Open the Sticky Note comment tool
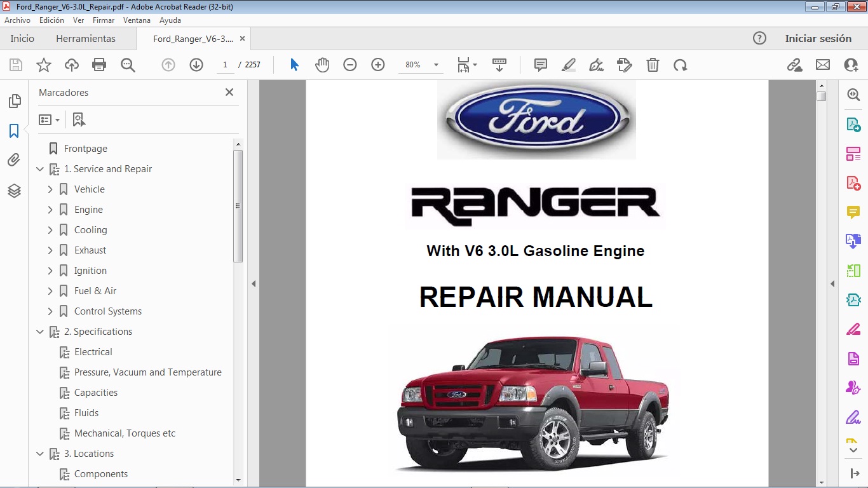This screenshot has height=488, width=868. [x=539, y=64]
